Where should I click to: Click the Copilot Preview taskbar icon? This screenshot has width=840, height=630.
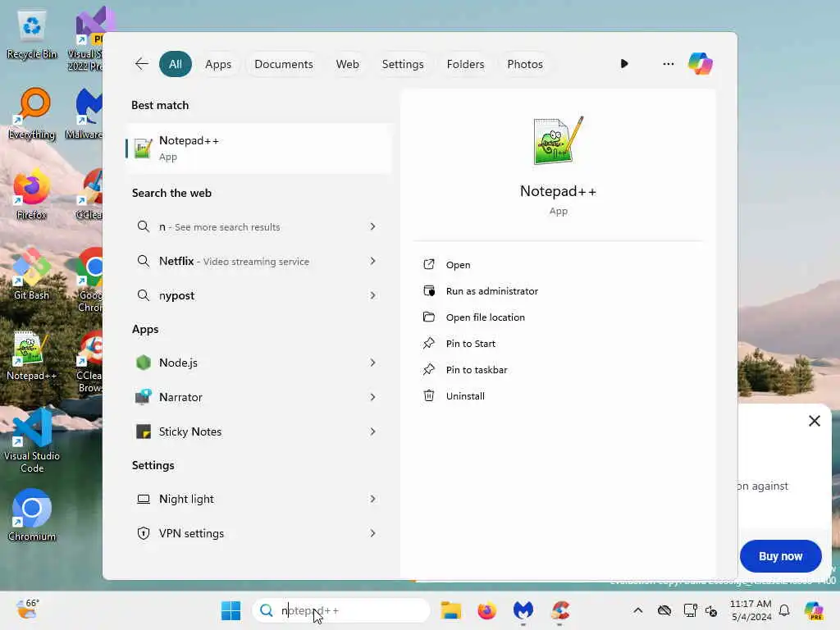(813, 610)
